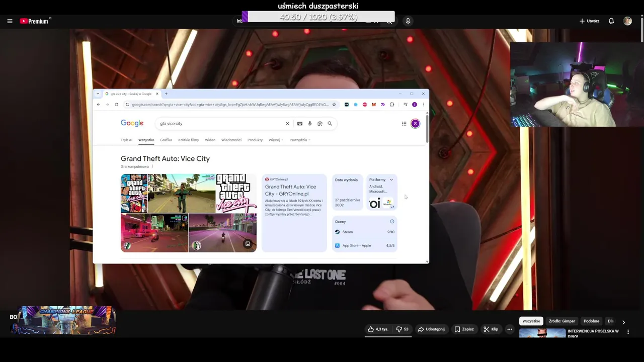Open site information icon in address bar
The width and height of the screenshot is (644, 362).
tap(127, 105)
